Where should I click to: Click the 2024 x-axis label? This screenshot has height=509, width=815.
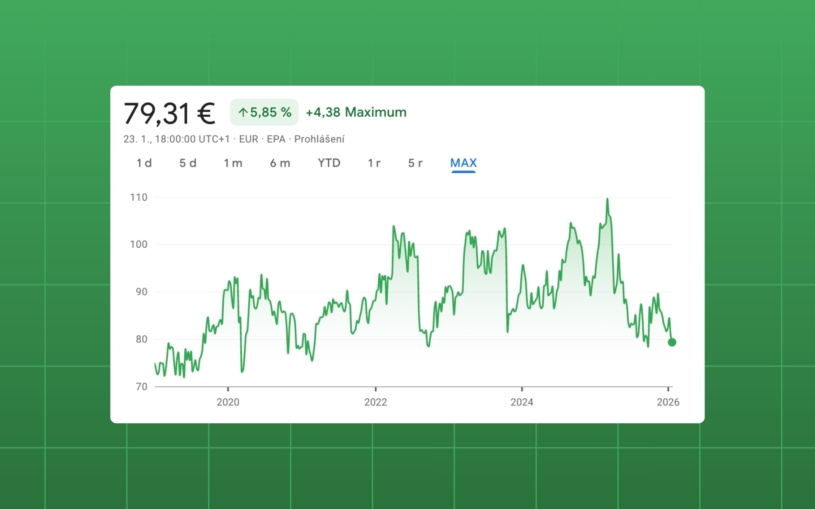click(x=522, y=402)
